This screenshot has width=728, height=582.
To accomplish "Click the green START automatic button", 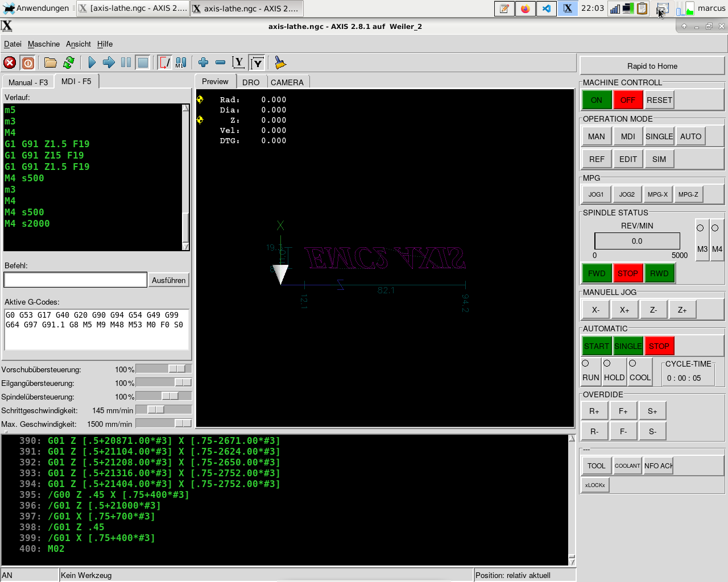I will tap(597, 346).
